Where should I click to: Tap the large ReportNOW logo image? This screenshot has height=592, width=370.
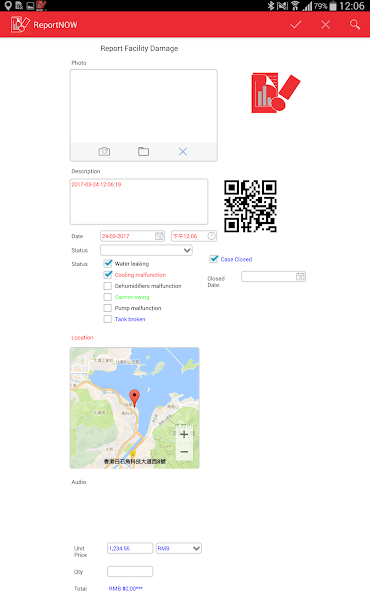(x=276, y=93)
